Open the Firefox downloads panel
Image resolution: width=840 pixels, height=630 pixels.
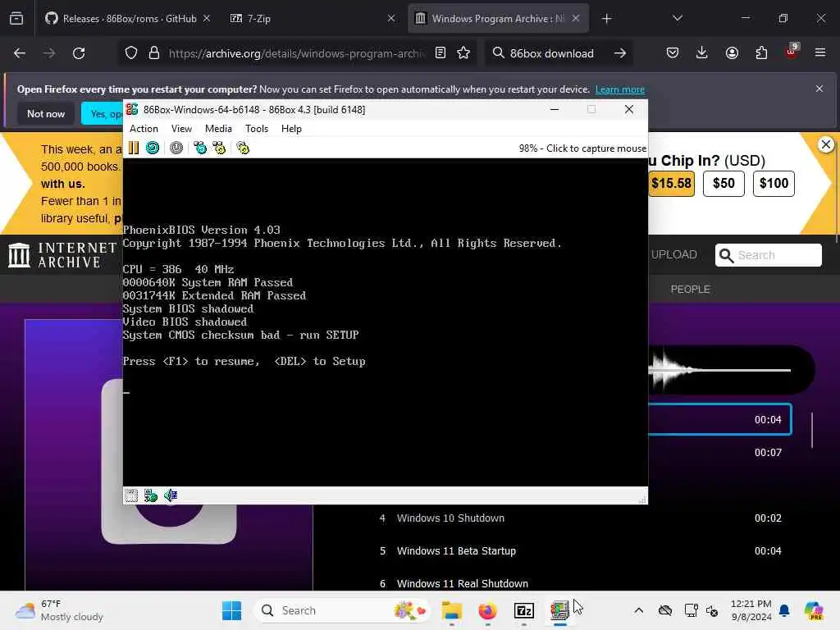pyautogui.click(x=702, y=53)
